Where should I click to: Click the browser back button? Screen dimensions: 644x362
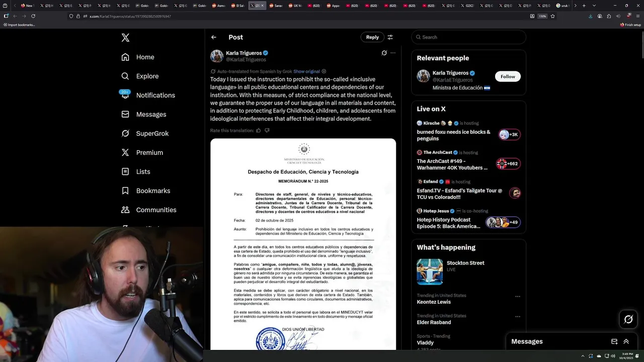[15, 16]
